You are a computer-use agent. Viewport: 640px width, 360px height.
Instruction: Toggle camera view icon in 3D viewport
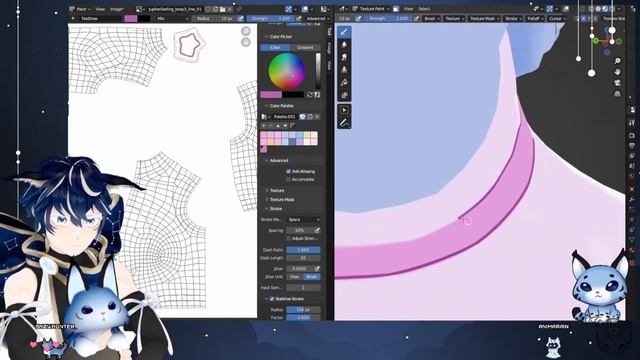618,83
